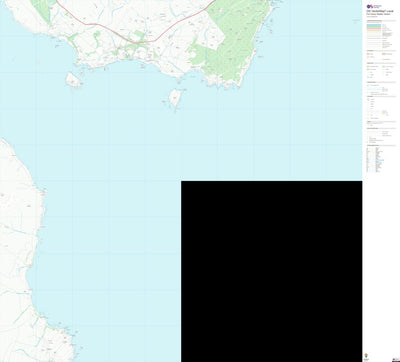Click the long narrow island south of coast

point(175,98)
